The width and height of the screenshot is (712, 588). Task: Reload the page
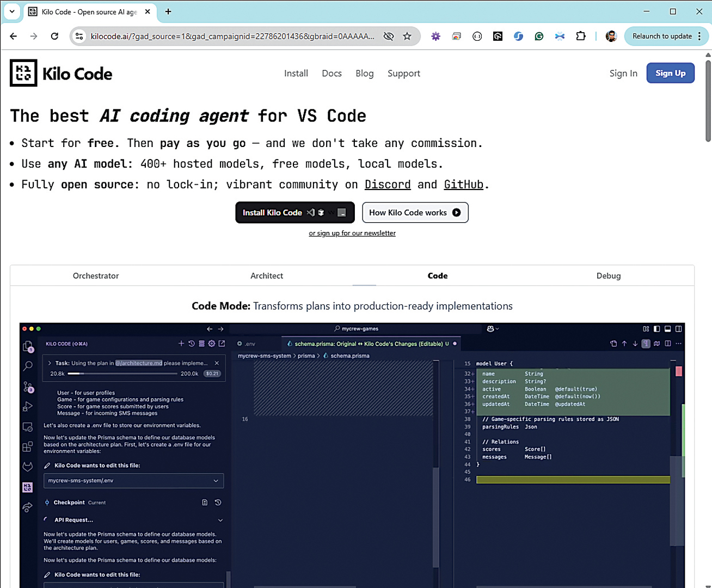pos(54,36)
